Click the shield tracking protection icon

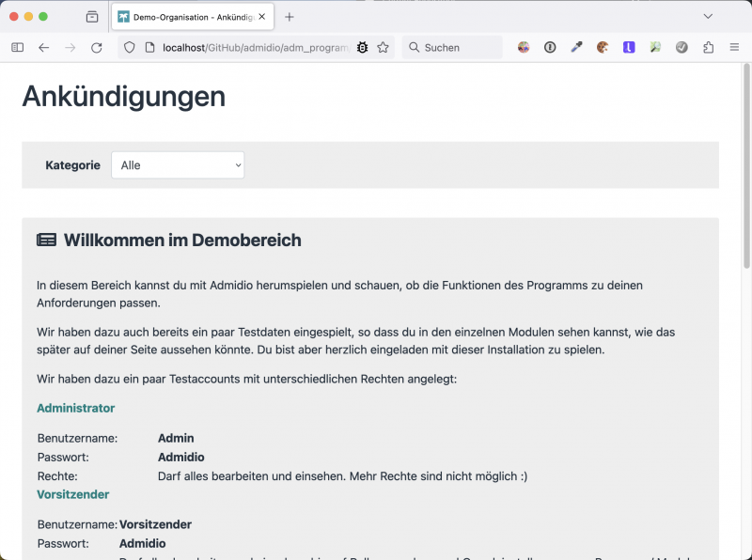click(x=130, y=47)
